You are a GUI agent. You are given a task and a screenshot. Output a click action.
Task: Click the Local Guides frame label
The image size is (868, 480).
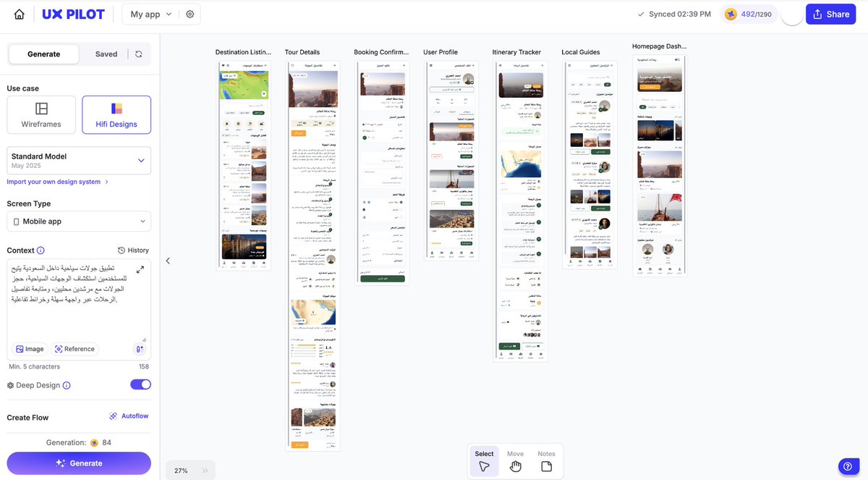click(581, 52)
